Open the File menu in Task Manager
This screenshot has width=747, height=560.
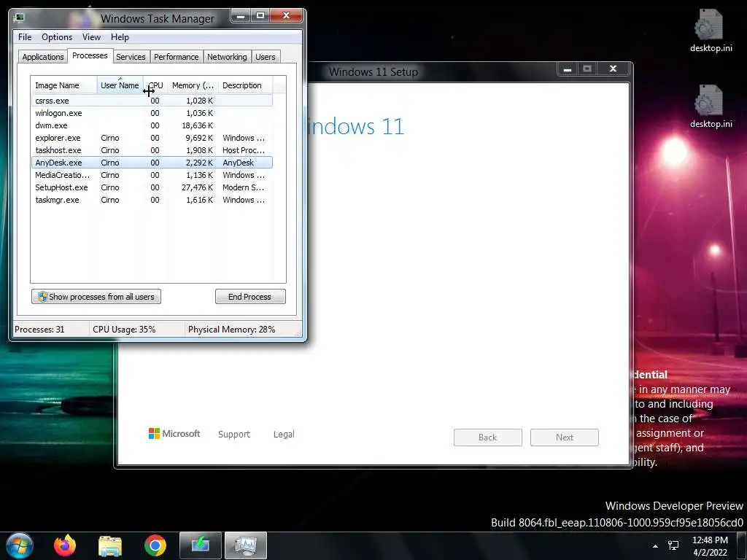point(25,37)
